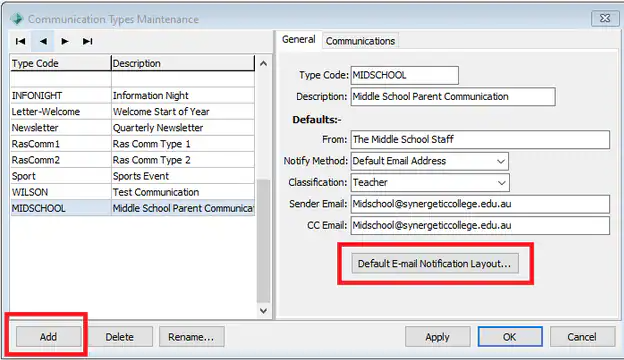Viewport: 624px width, 360px height.
Task: Open Default E-mail Notification Layout
Action: (x=435, y=263)
